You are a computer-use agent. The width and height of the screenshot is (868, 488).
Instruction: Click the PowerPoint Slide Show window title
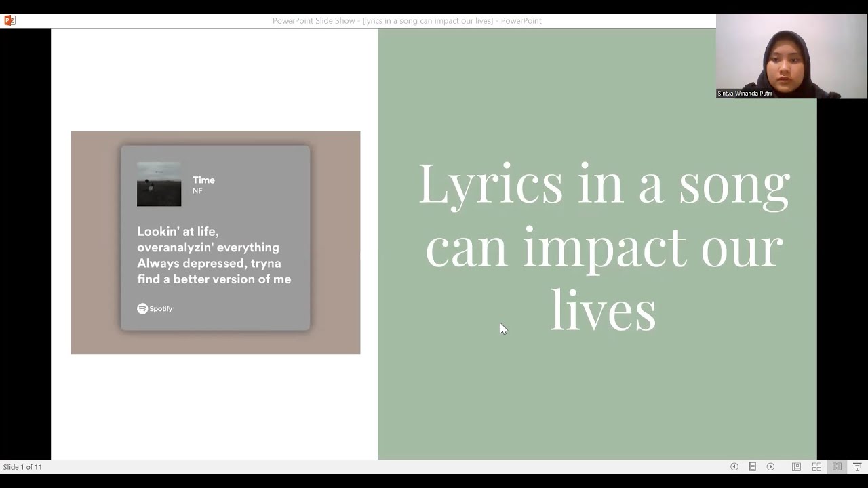tap(407, 21)
